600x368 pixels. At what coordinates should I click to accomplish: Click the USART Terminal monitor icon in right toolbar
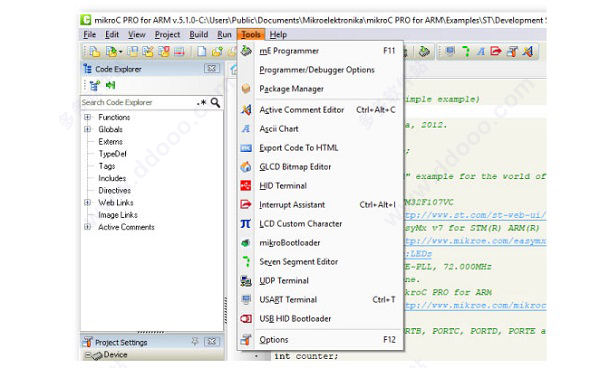(x=450, y=51)
